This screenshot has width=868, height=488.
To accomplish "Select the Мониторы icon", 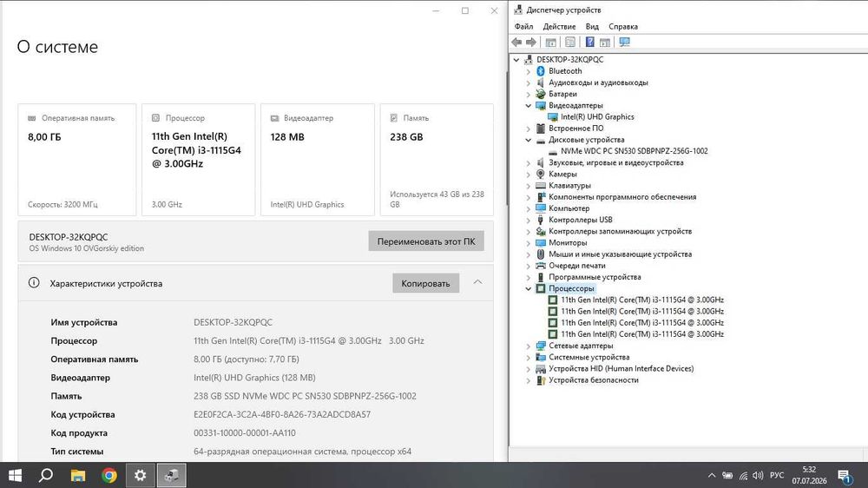I will [x=541, y=242].
